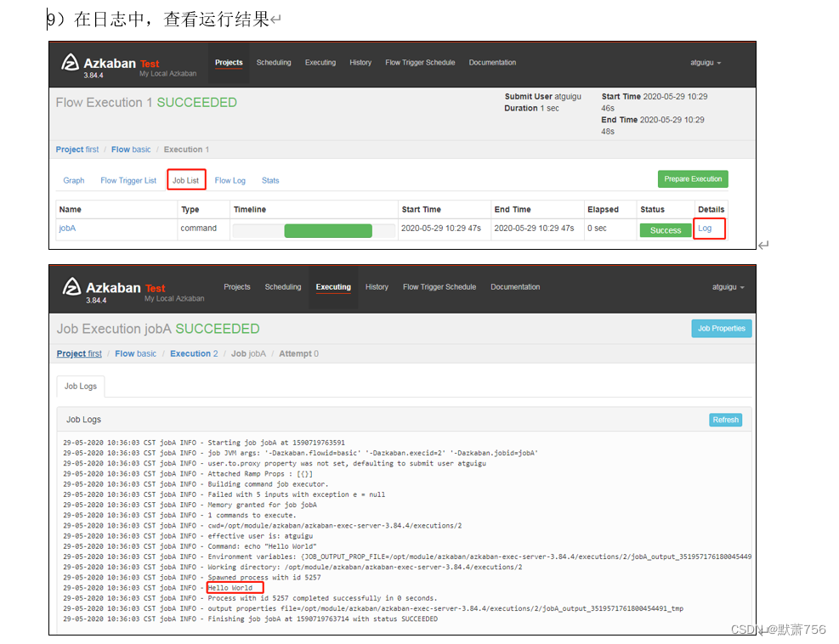Open Project first breadcrumb in bottom page
Screen dimensions: 839x644
click(x=79, y=354)
